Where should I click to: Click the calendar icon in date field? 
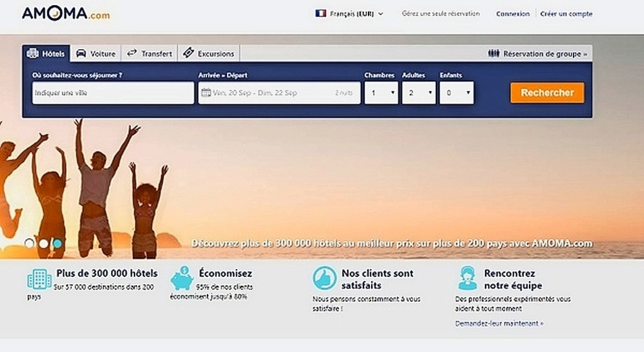click(x=206, y=93)
